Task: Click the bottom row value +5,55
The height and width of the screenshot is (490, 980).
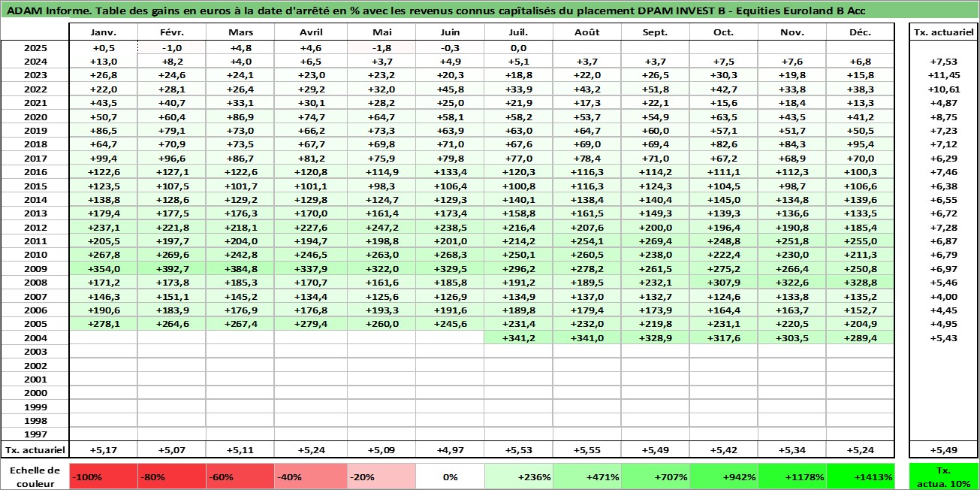Action: [586, 449]
